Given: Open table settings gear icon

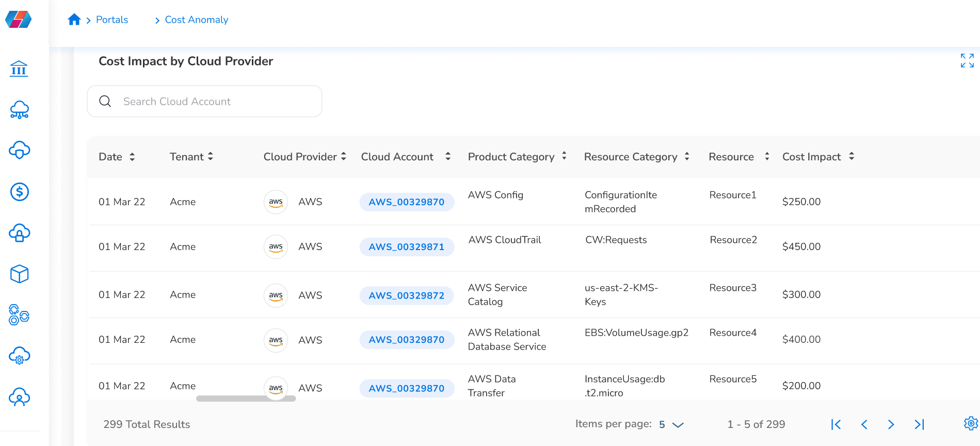Looking at the screenshot, I should (971, 423).
